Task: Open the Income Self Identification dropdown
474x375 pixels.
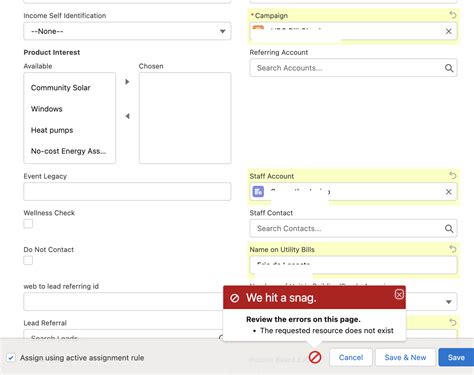Action: (x=127, y=31)
